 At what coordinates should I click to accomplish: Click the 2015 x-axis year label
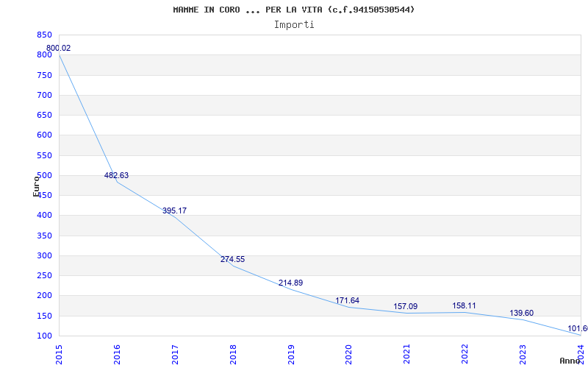tap(59, 354)
